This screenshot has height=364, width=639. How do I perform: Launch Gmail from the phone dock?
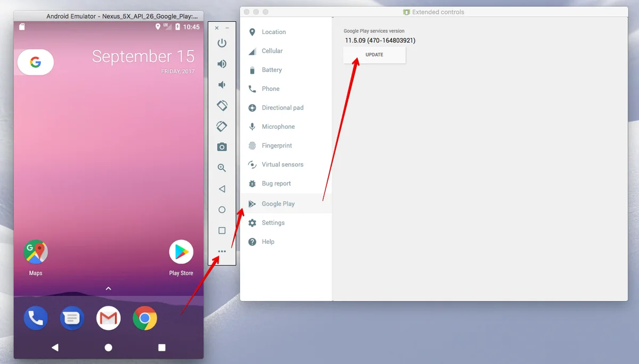(109, 318)
